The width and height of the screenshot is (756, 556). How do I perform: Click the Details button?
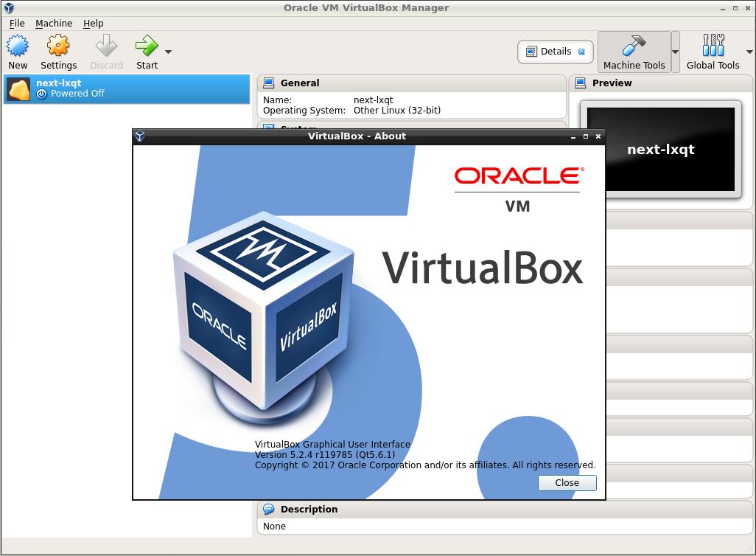click(556, 52)
